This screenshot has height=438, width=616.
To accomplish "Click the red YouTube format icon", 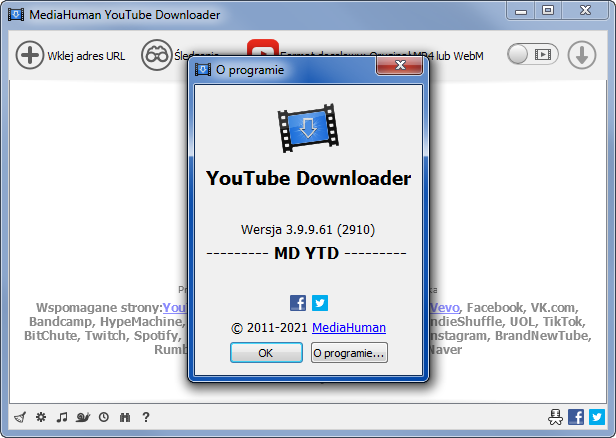I will point(263,48).
